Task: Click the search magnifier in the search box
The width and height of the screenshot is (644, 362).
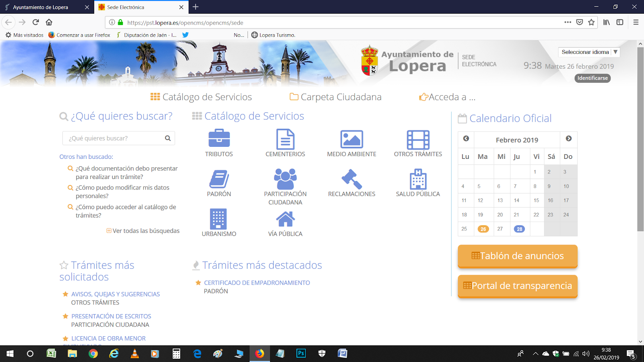Action: click(x=167, y=138)
